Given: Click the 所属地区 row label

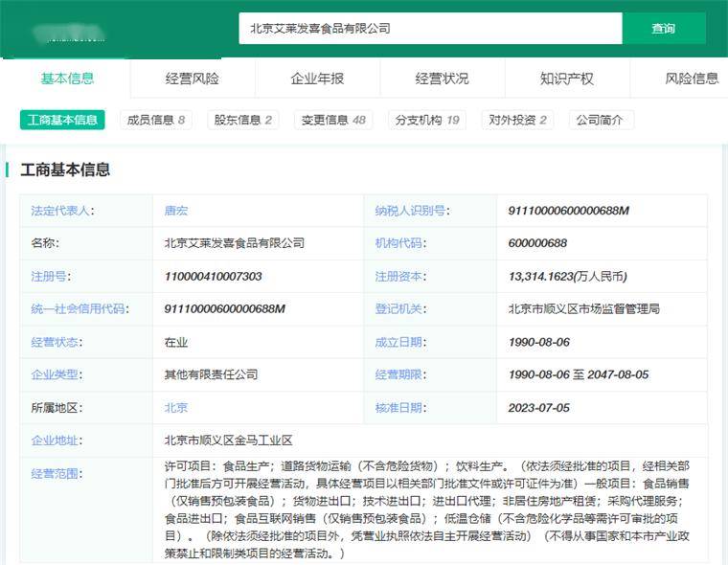Looking at the screenshot, I should [x=57, y=408].
